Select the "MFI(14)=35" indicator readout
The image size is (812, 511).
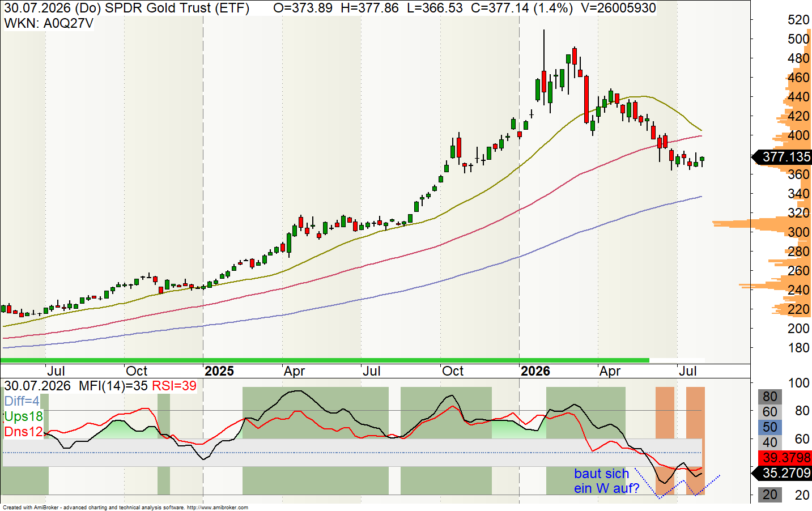click(x=113, y=386)
